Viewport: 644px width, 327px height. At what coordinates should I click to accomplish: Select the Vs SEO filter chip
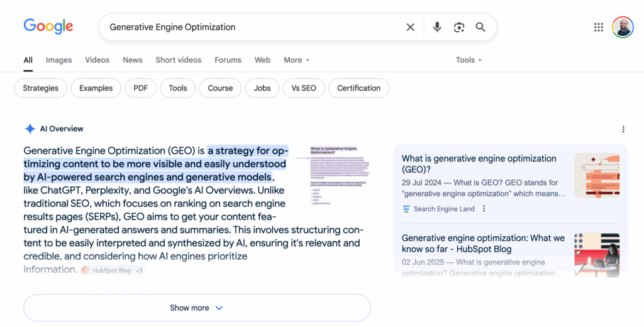pos(304,88)
